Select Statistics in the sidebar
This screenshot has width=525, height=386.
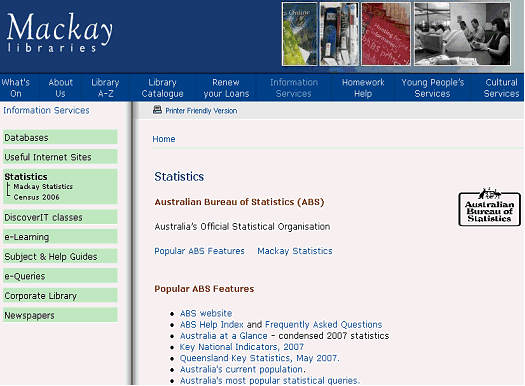[x=26, y=176]
